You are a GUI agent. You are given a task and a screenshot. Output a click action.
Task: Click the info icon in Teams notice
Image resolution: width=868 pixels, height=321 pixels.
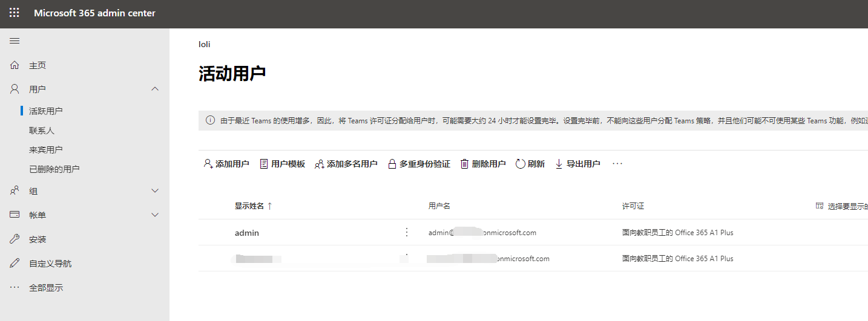[210, 120]
